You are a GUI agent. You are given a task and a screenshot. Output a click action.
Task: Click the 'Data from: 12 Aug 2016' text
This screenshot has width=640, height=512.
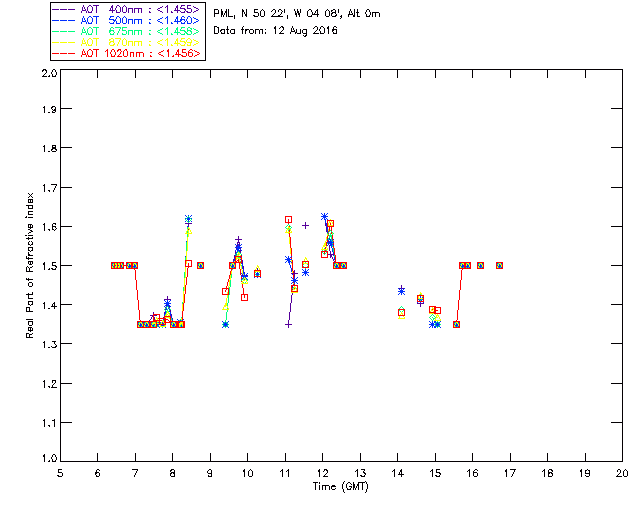275,31
